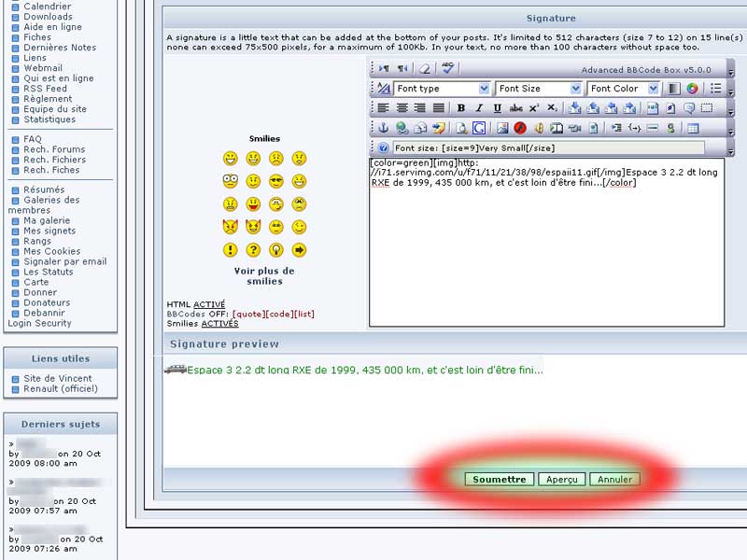Insert the sunglasses smiley
The width and height of the screenshot is (747, 560).
275,181
